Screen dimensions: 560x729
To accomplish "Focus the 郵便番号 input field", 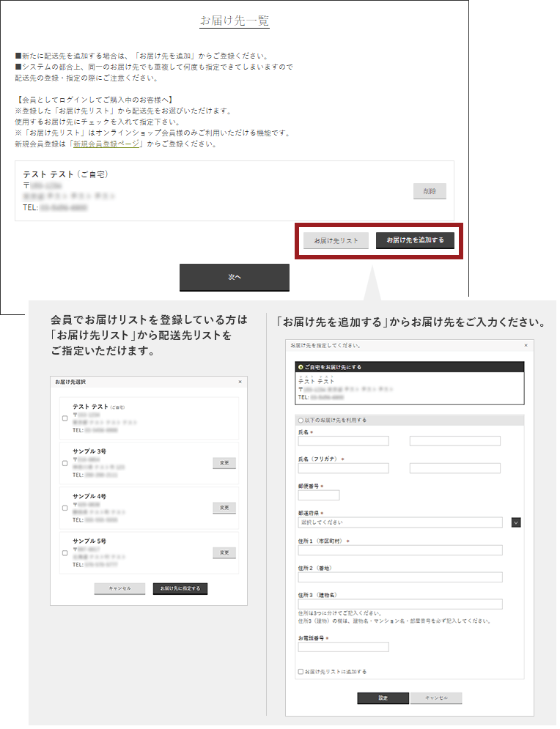I will pos(319,495).
